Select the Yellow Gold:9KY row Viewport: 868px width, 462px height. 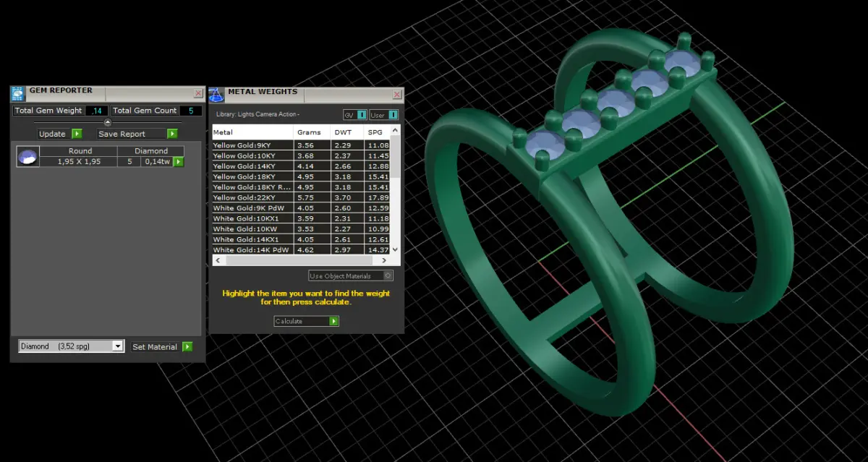point(301,145)
